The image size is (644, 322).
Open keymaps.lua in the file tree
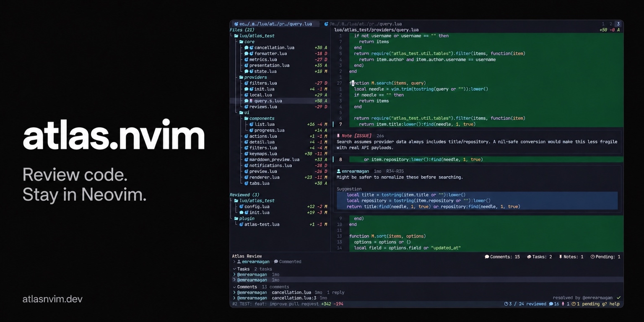coord(263,154)
